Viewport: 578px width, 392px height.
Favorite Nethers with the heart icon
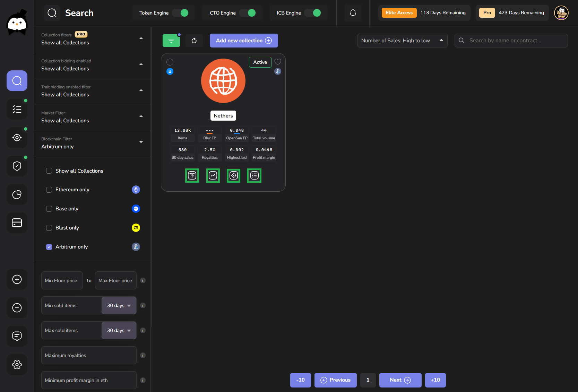(277, 62)
